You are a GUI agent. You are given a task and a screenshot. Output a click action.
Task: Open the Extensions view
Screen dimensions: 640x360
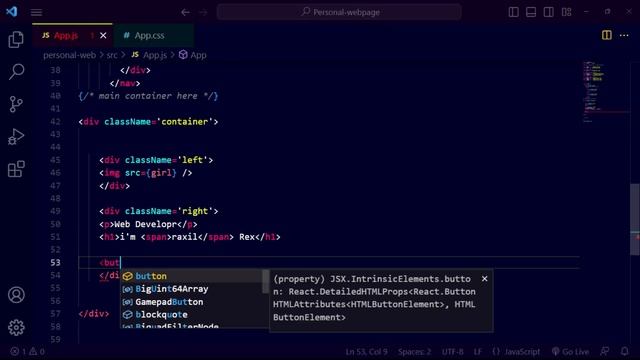click(16, 169)
